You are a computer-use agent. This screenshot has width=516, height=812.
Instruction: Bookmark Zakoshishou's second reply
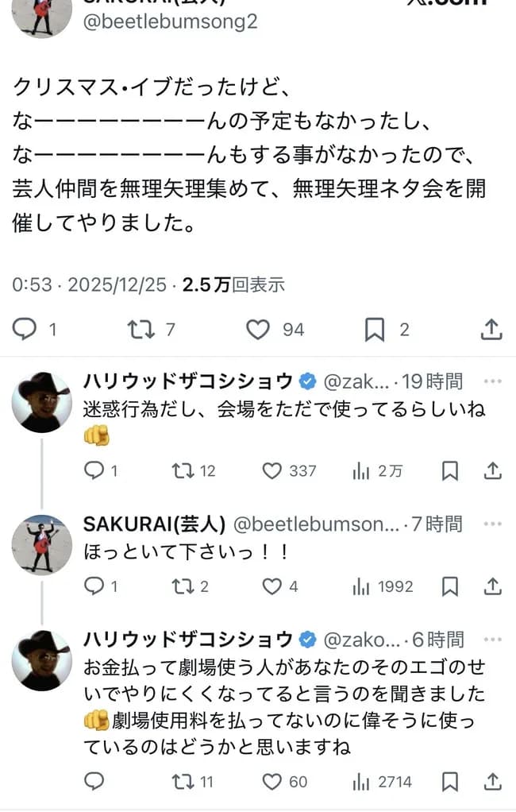tap(448, 781)
